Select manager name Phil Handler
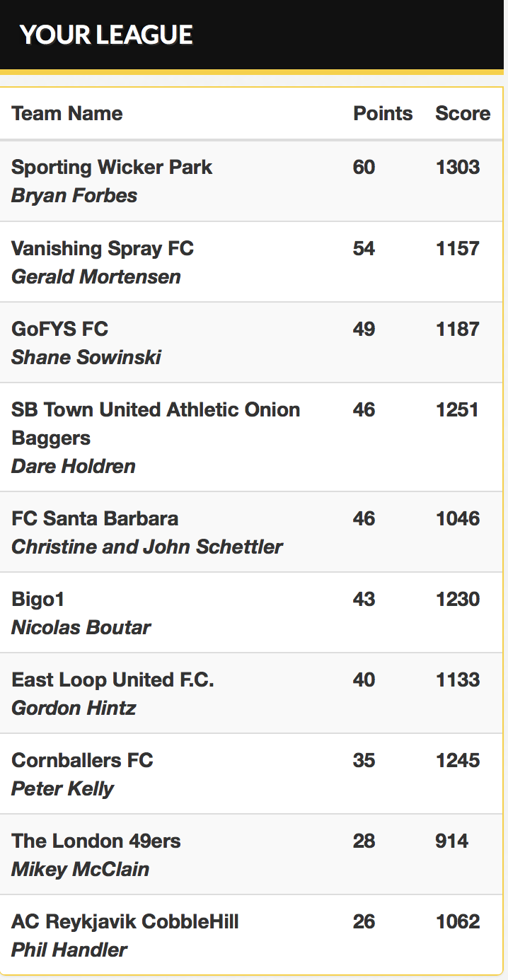Viewport: 508px width, 980px height. [x=69, y=950]
